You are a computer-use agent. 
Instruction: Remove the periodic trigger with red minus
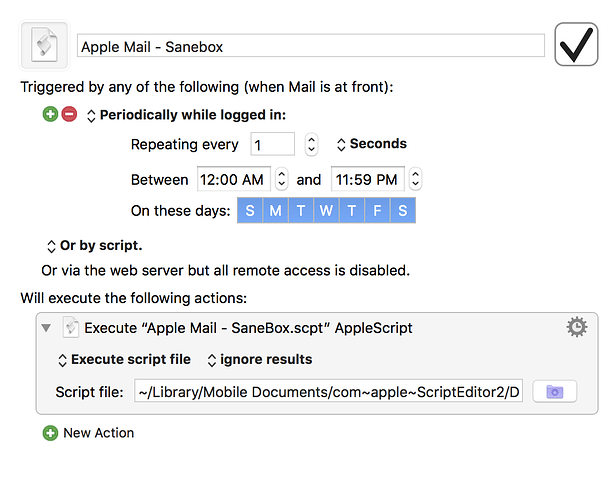[69, 114]
